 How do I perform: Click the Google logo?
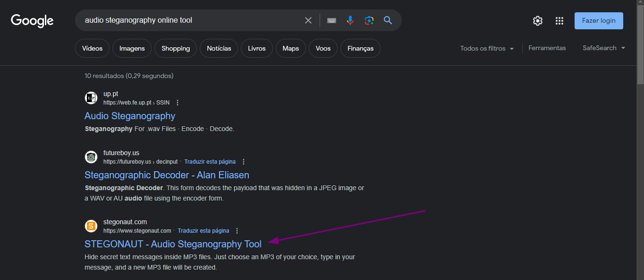(x=32, y=21)
